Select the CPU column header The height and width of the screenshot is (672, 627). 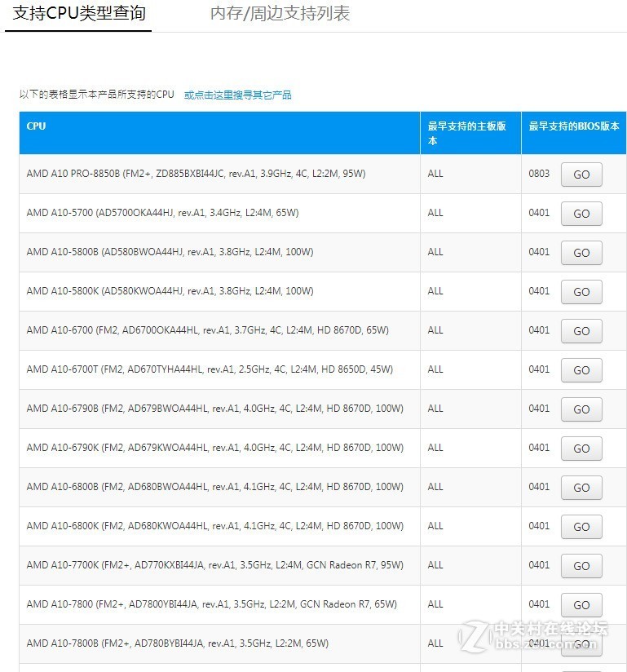coord(219,133)
